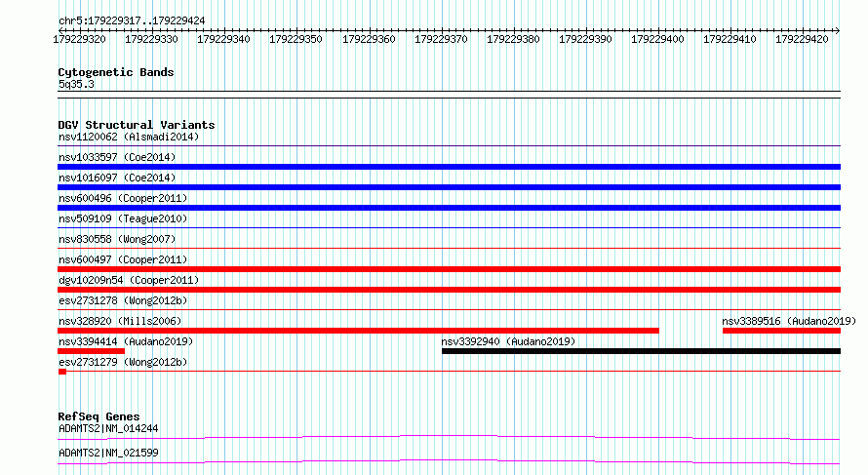Open nsv3389516 (Audano2019) variant label
The width and height of the screenshot is (868, 475).
(789, 321)
